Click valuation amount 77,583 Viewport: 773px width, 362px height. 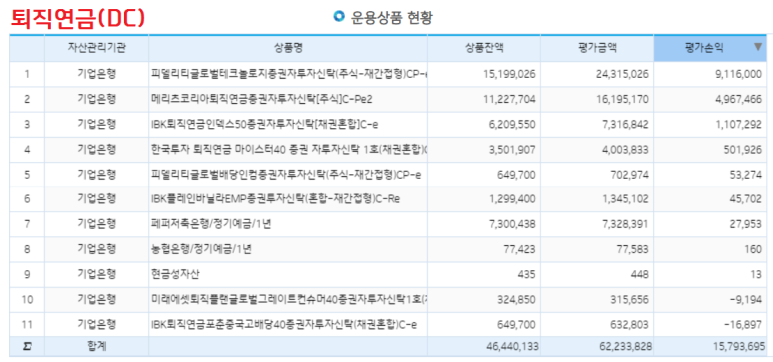point(631,249)
